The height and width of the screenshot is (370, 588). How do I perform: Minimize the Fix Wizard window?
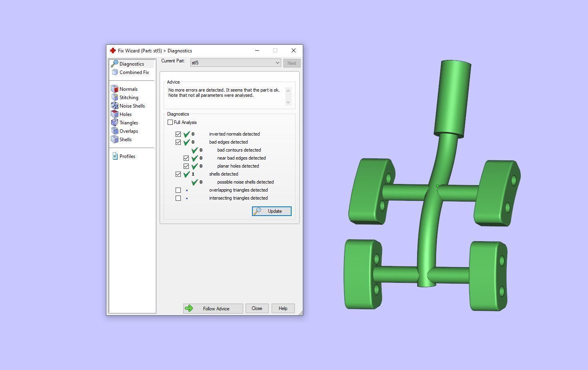click(x=257, y=50)
